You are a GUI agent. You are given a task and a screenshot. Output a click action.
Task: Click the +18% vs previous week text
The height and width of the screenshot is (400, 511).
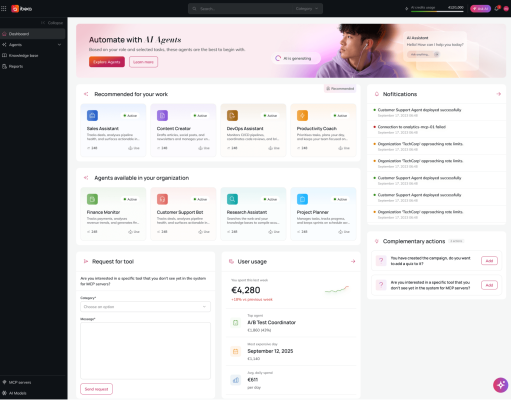(252, 299)
